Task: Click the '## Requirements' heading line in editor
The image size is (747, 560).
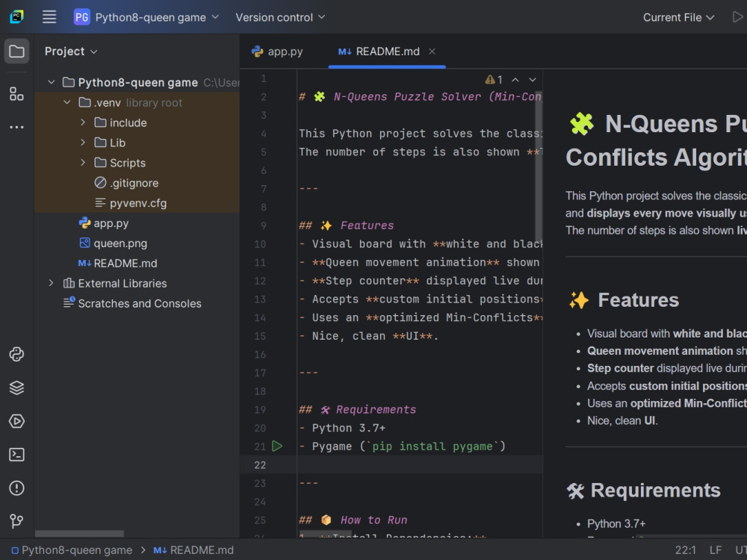Action: click(357, 409)
